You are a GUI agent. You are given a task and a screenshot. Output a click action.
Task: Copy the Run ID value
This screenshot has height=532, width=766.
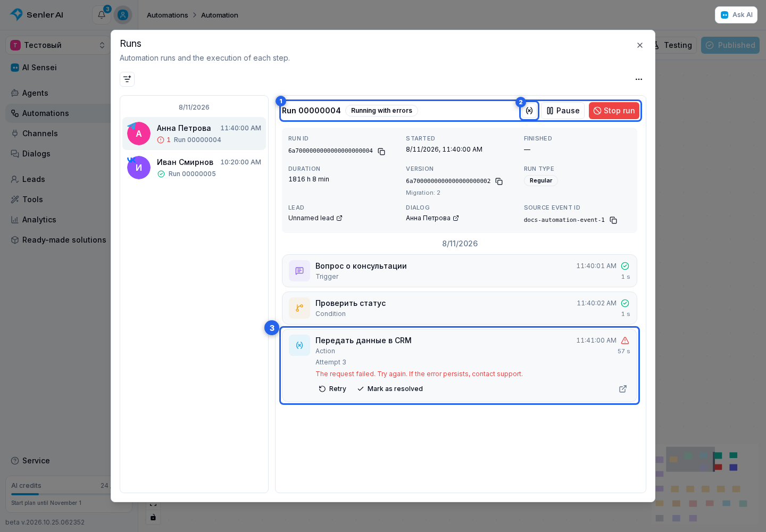click(381, 152)
